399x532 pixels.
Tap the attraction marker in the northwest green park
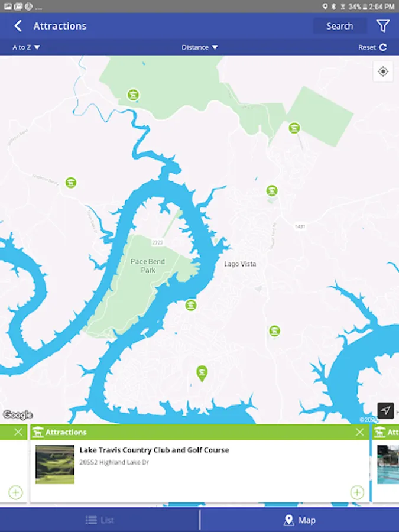[133, 95]
